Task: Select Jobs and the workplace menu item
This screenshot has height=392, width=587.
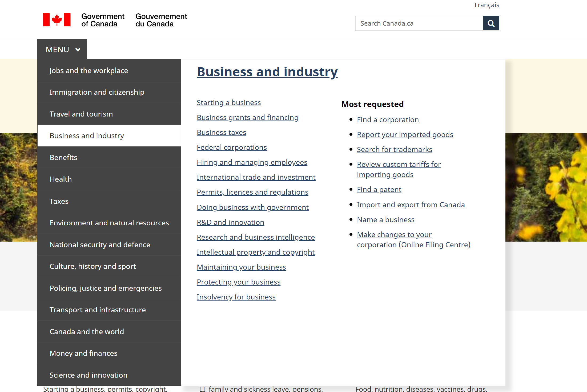Action: [x=89, y=70]
